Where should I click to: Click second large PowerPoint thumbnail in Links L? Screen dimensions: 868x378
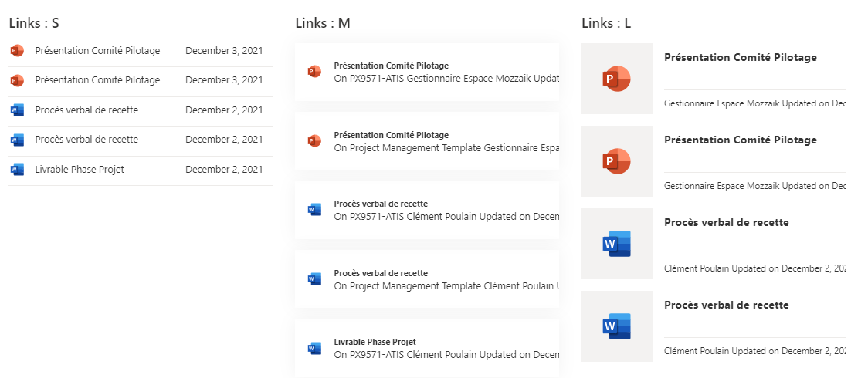[x=617, y=161]
